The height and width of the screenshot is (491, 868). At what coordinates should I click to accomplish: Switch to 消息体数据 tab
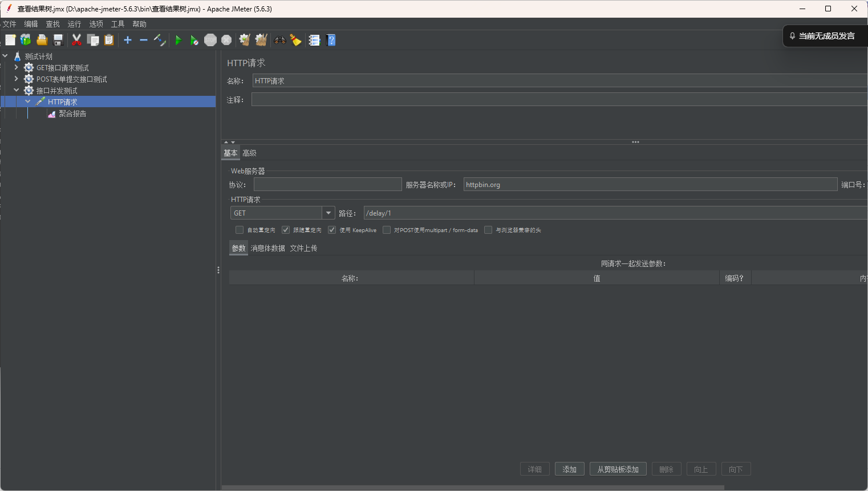[268, 248]
